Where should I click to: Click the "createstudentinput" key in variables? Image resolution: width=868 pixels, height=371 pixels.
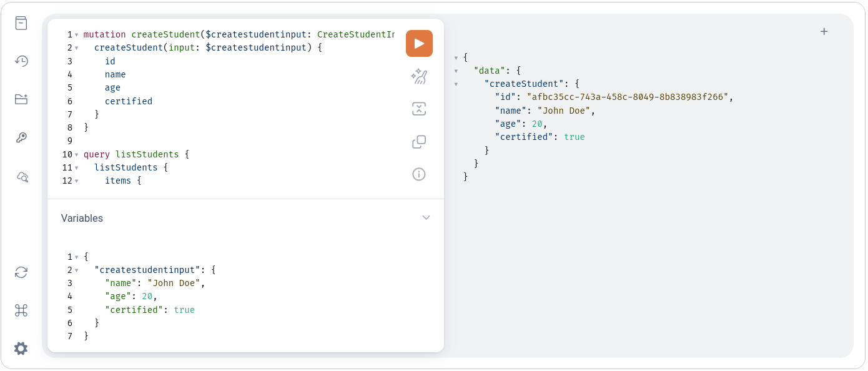[147, 270]
